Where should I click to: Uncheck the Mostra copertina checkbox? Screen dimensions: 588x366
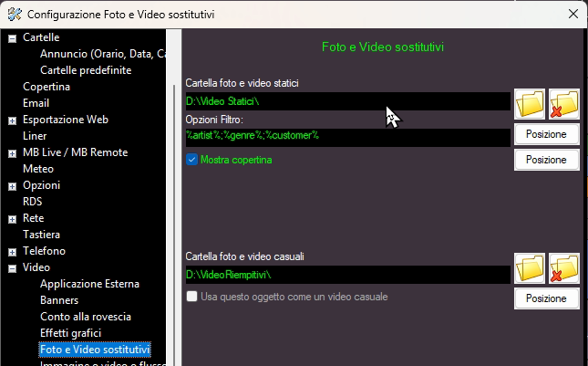(x=191, y=160)
